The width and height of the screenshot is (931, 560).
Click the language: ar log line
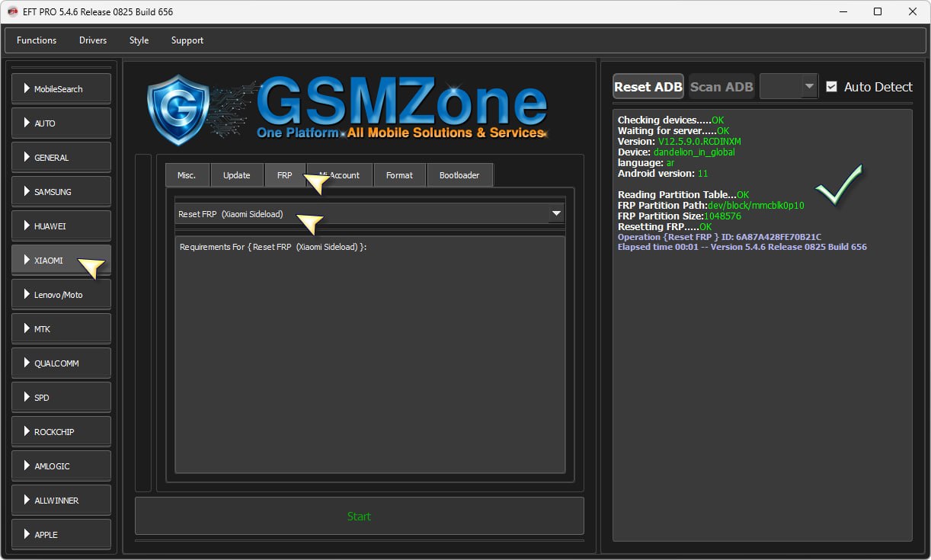click(x=646, y=162)
